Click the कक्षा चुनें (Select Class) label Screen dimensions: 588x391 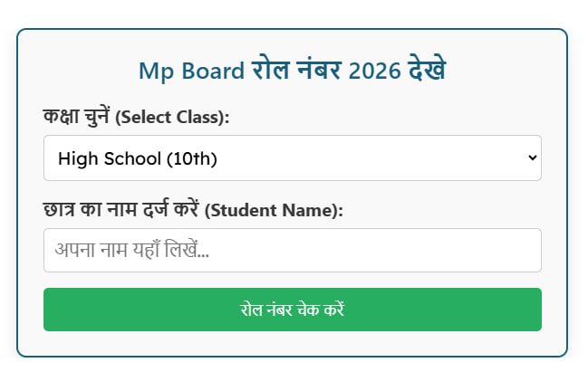[136, 117]
